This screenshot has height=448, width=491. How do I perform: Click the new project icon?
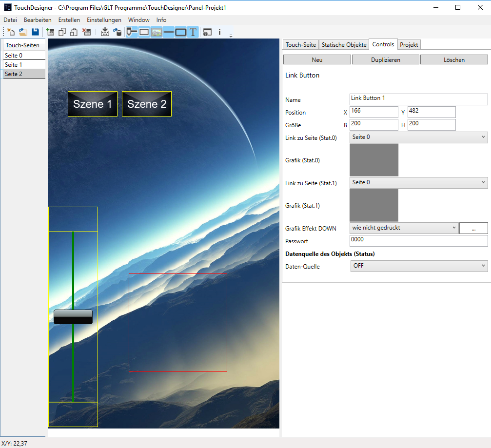pos(11,32)
